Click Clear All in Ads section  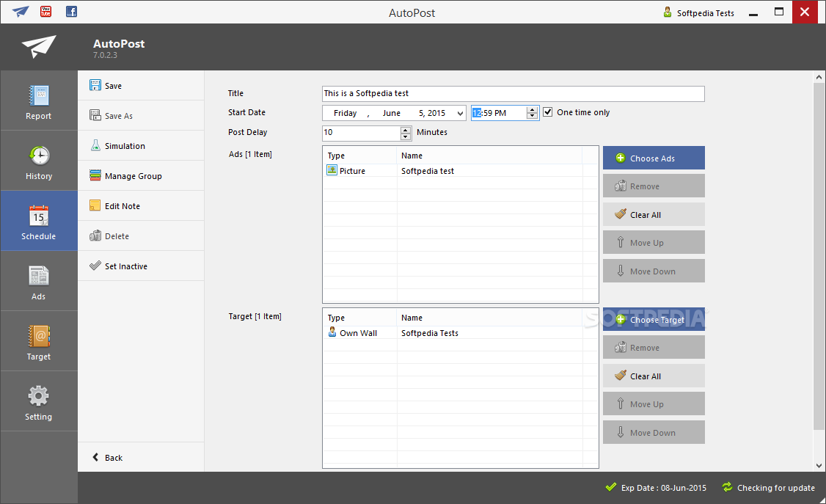click(x=654, y=214)
